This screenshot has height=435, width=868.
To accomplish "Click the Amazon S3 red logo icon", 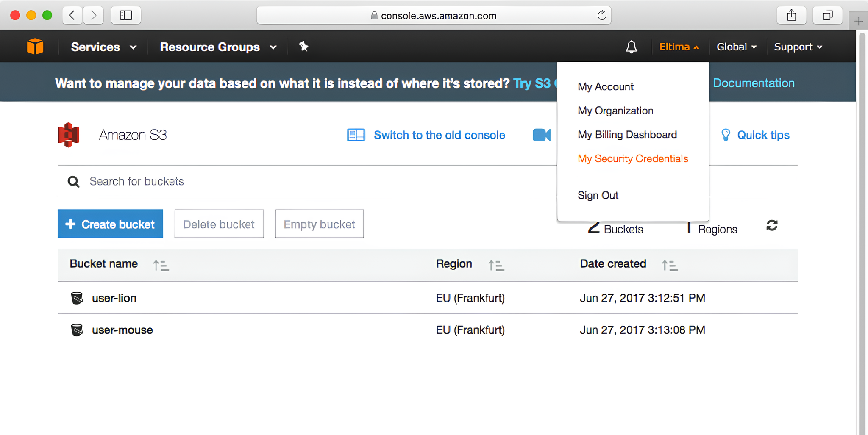I will click(69, 135).
